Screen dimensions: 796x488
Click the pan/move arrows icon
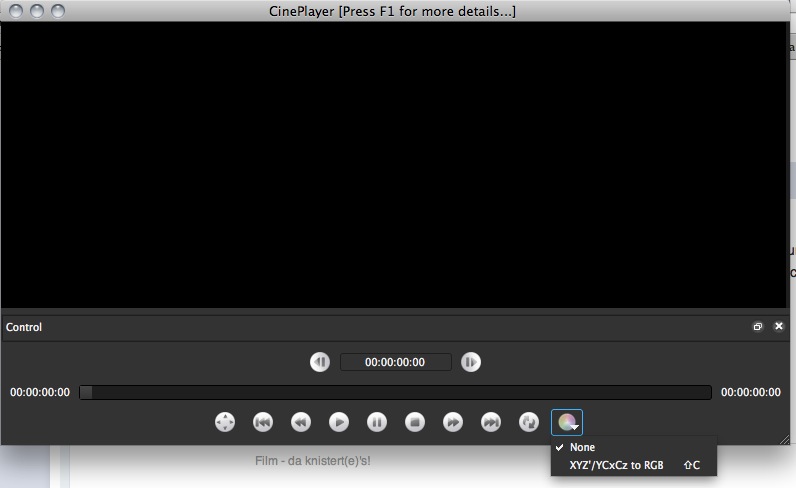pos(225,422)
